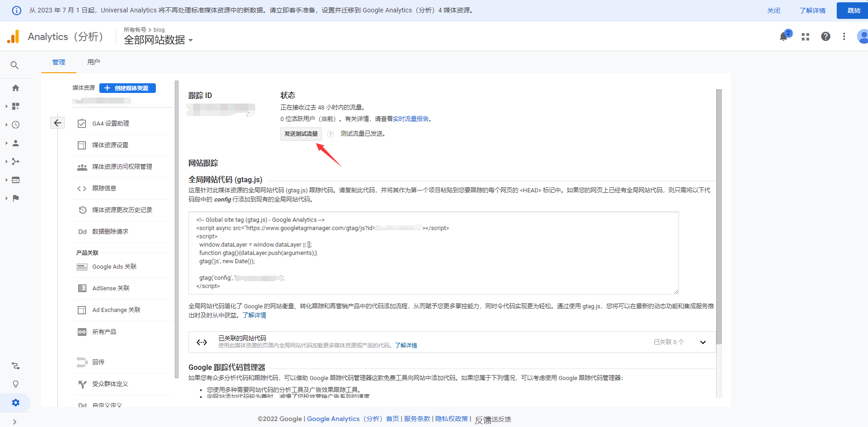
Task: Open the Google apps grid icon
Action: 805,37
